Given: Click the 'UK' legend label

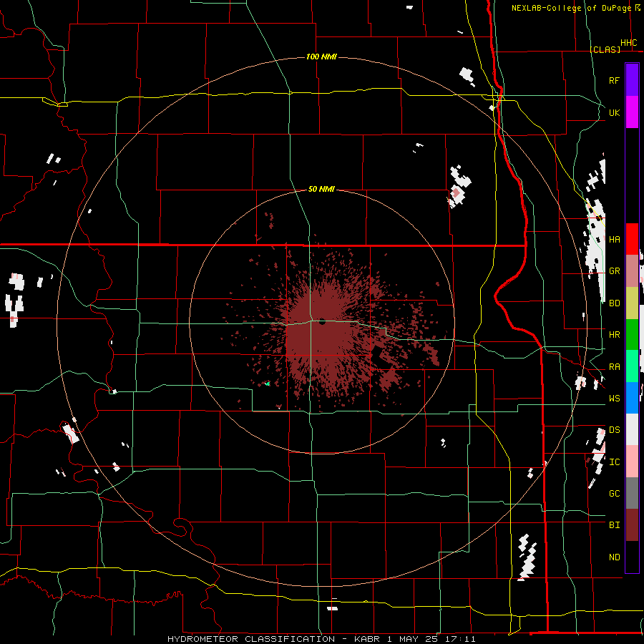Looking at the screenshot, I should coord(614,112).
